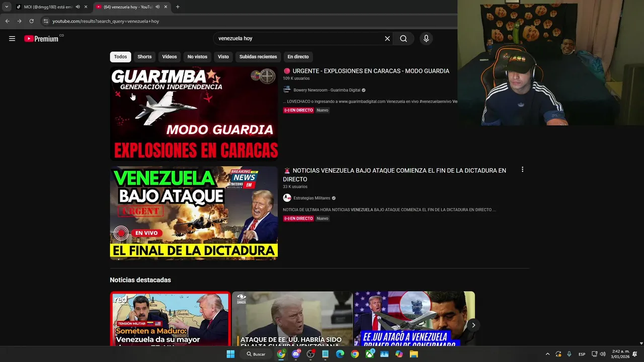
Task: Clear the search box with X icon
Action: [x=387, y=39]
